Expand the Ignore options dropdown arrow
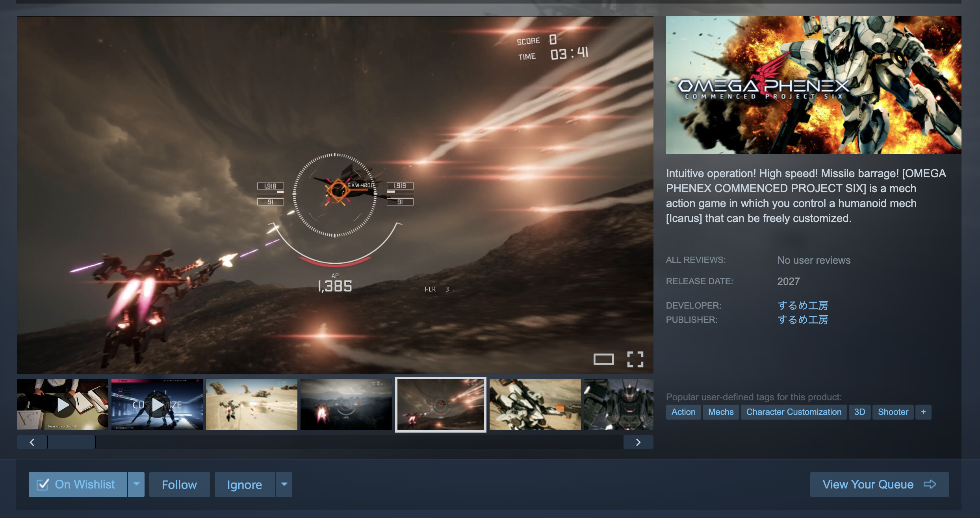980x518 pixels. pyautogui.click(x=284, y=484)
